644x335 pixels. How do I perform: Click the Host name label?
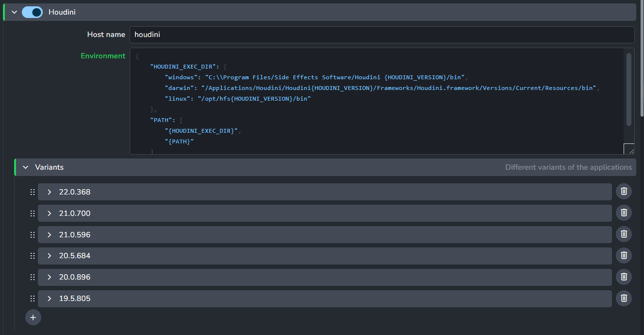(x=106, y=35)
